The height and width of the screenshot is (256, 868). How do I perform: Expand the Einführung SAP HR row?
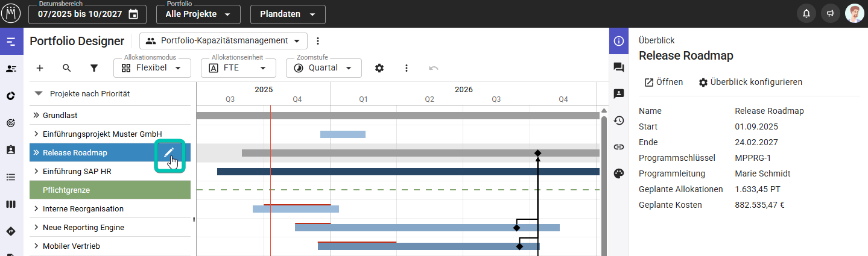[36, 172]
